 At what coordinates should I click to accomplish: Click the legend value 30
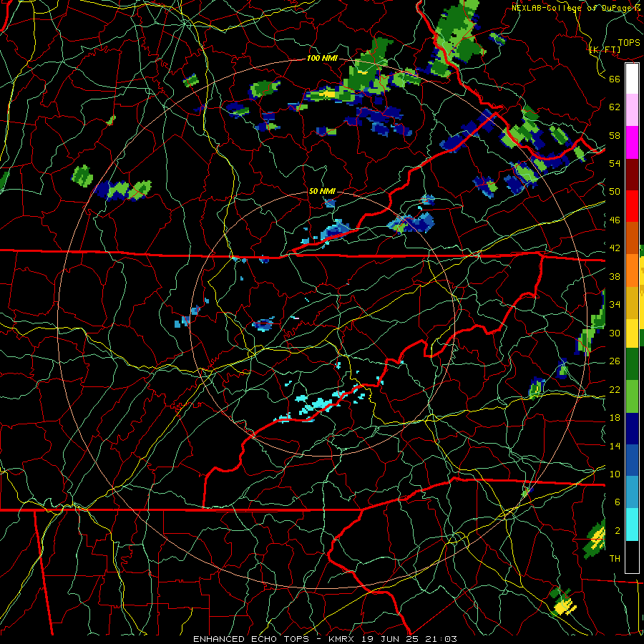615,333
